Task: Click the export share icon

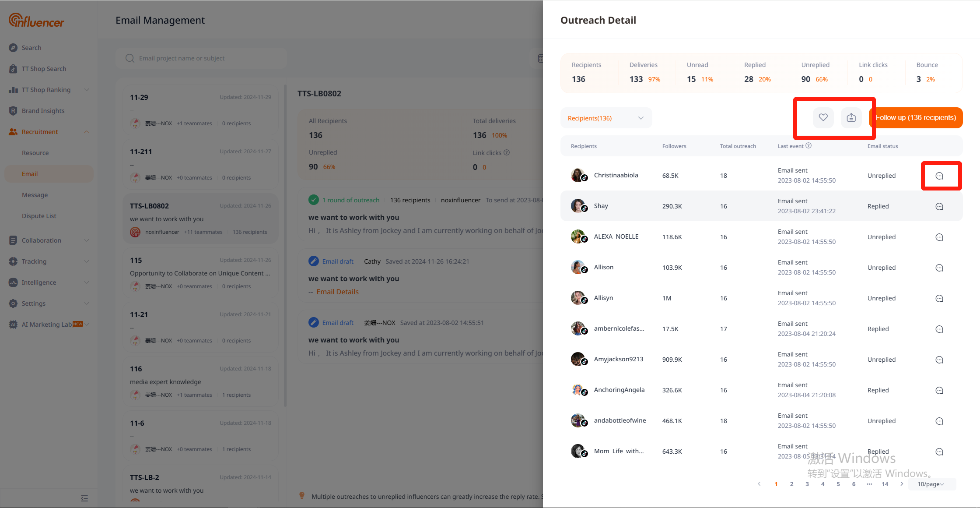Action: coord(851,117)
